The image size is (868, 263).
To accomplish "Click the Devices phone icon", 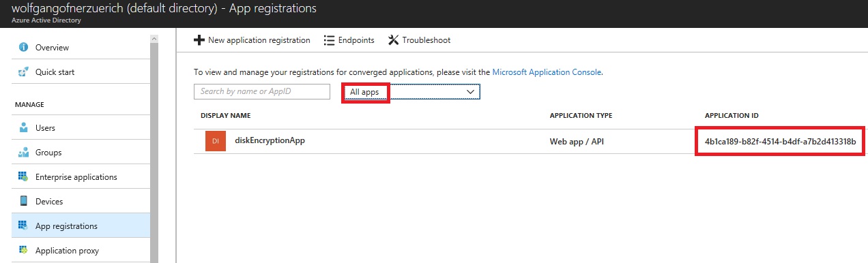I will [x=23, y=202].
